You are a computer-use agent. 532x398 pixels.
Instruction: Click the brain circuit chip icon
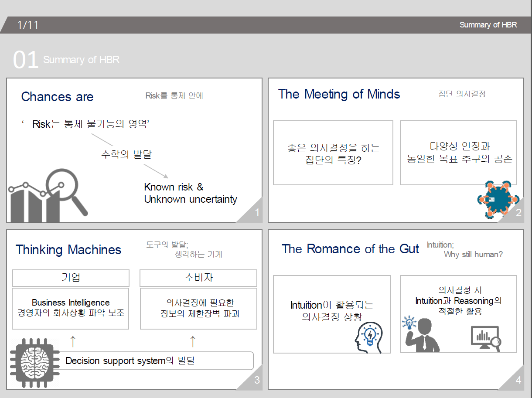coord(34,363)
